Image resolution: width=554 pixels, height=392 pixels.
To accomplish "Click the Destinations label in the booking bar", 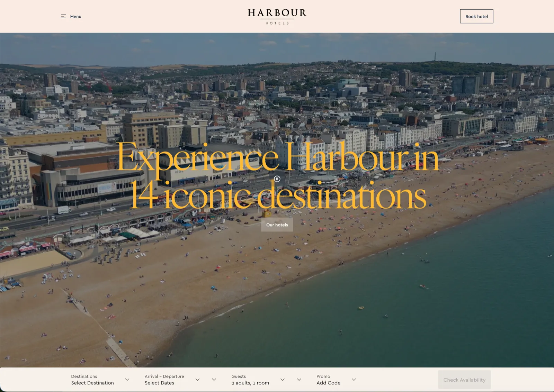I will [83, 376].
